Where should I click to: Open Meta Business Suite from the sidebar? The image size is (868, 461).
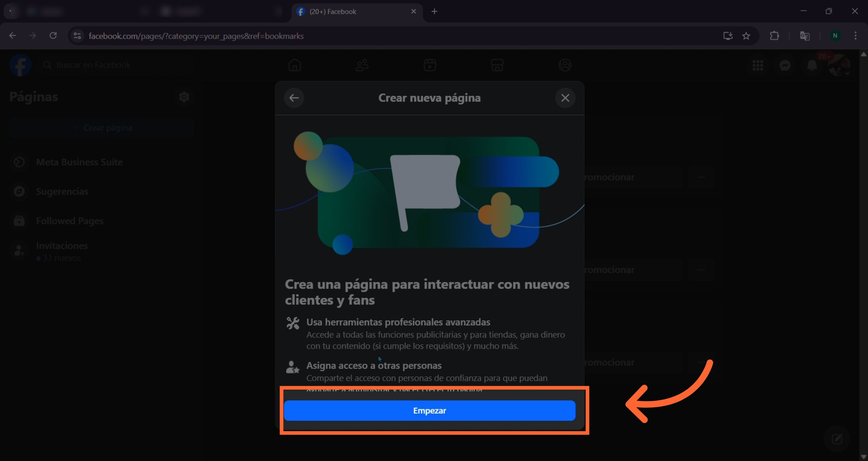pos(79,162)
